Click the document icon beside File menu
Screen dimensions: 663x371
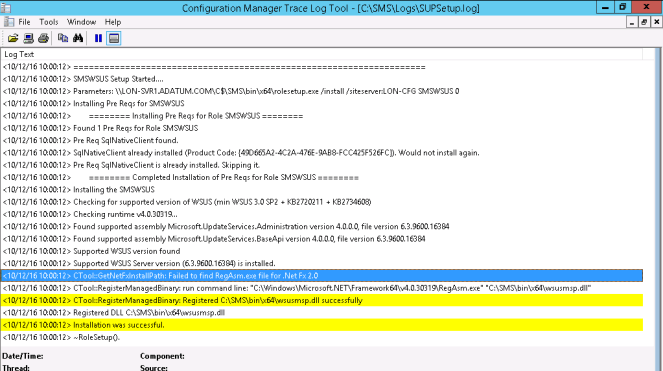[x=9, y=22]
